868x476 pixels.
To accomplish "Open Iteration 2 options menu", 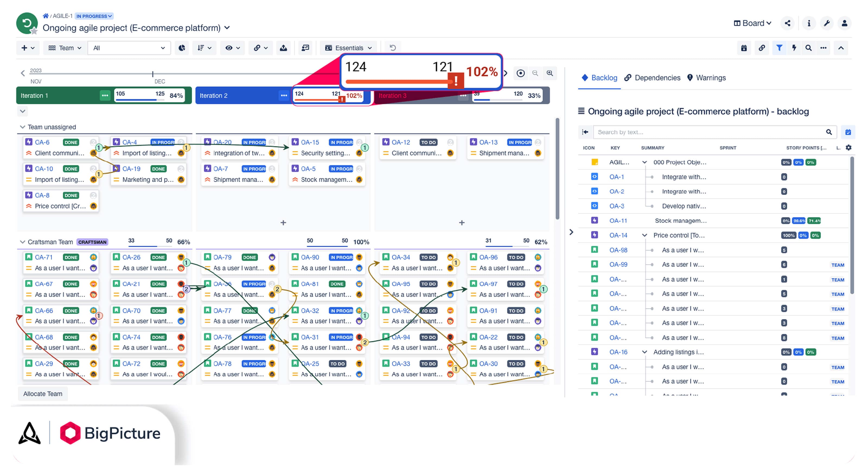I will [284, 96].
